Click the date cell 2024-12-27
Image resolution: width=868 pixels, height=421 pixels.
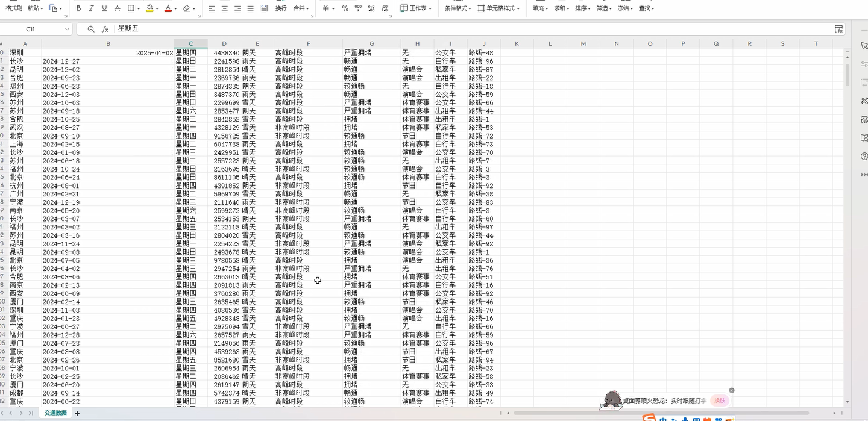108,61
